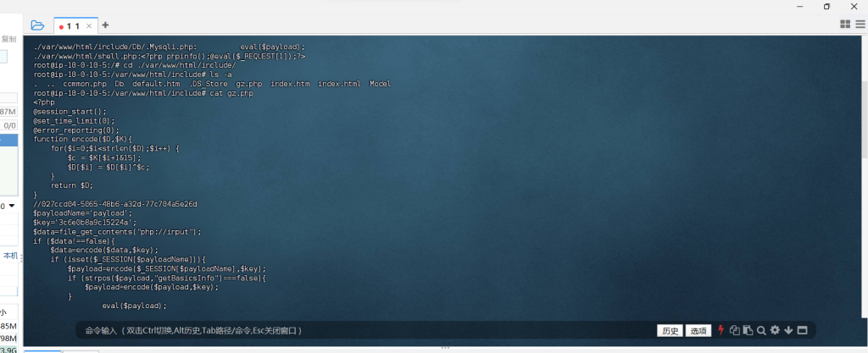Viewport: 868px width, 353px height.
Task: Open terminal settings gear icon
Action: click(775, 330)
